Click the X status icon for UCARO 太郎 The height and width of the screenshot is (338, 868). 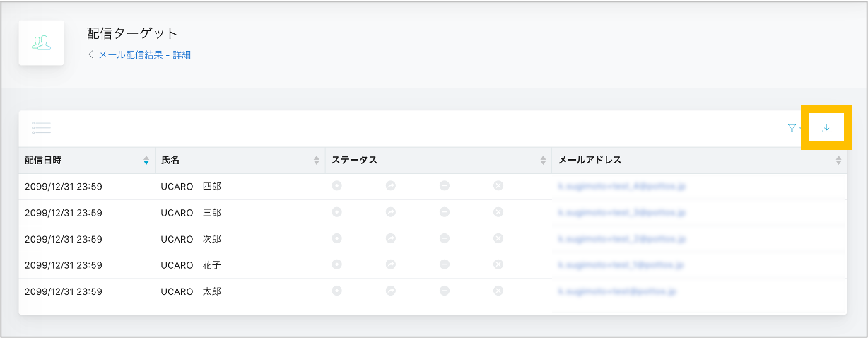(498, 291)
